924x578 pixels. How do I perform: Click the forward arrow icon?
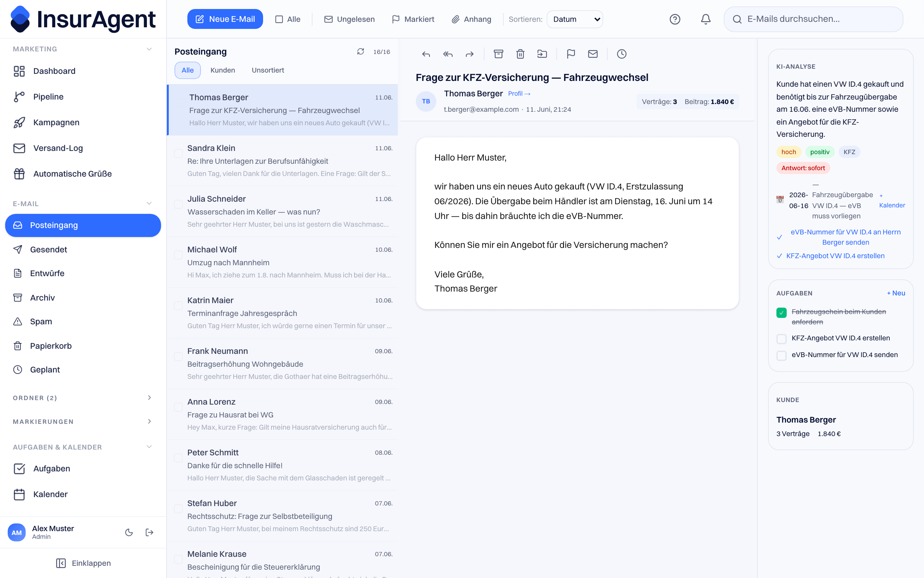pos(470,54)
